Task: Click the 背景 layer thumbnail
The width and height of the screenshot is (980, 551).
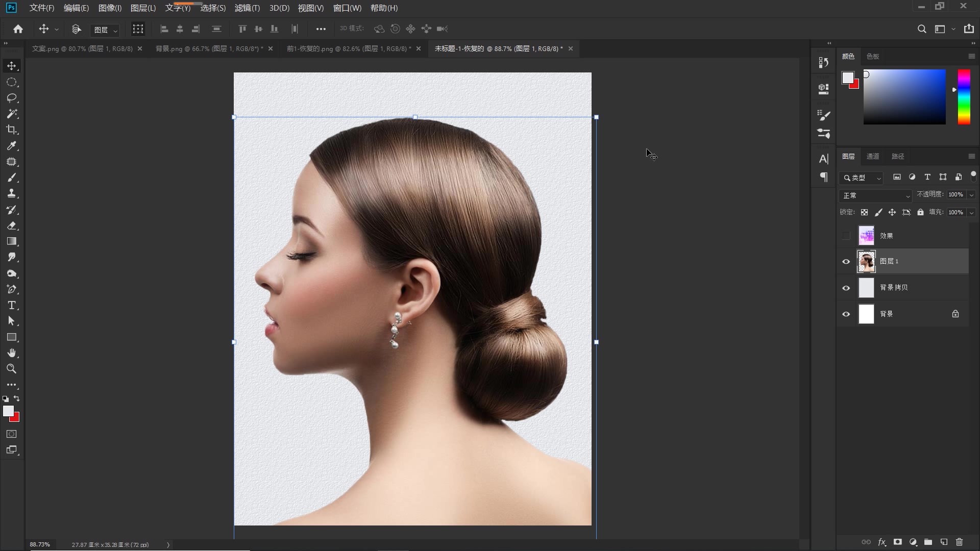Action: (866, 314)
